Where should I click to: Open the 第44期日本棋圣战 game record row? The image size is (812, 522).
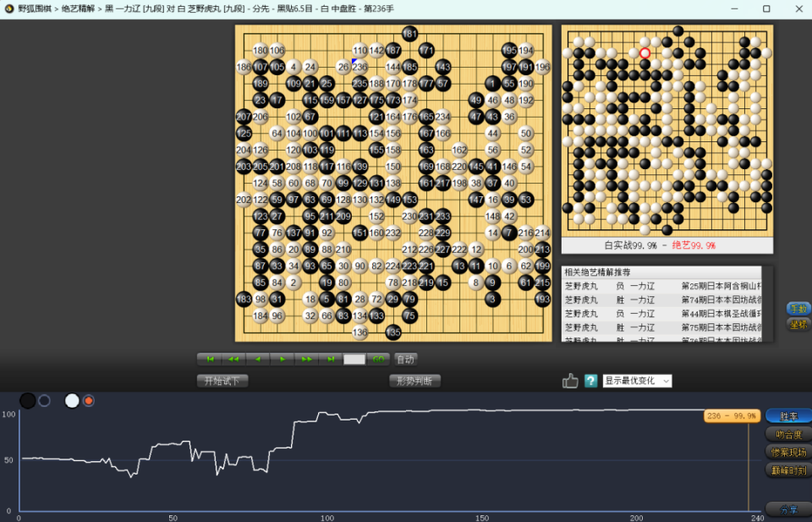pyautogui.click(x=661, y=314)
